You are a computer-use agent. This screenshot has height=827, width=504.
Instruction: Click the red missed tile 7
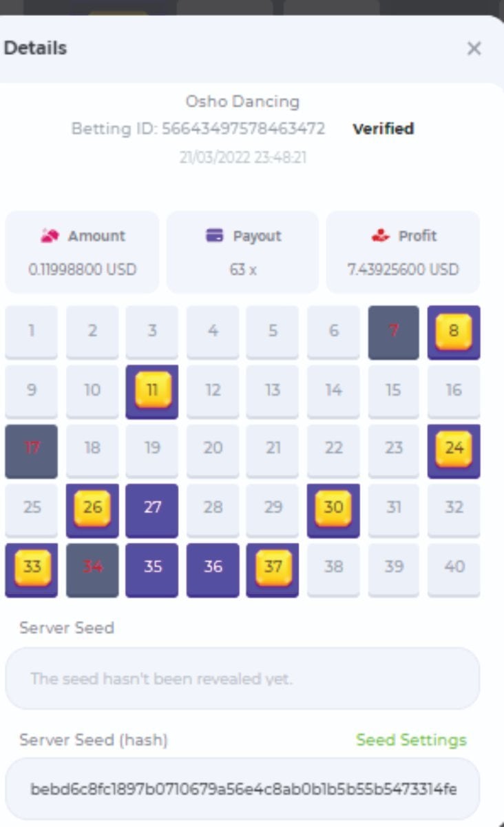click(393, 331)
